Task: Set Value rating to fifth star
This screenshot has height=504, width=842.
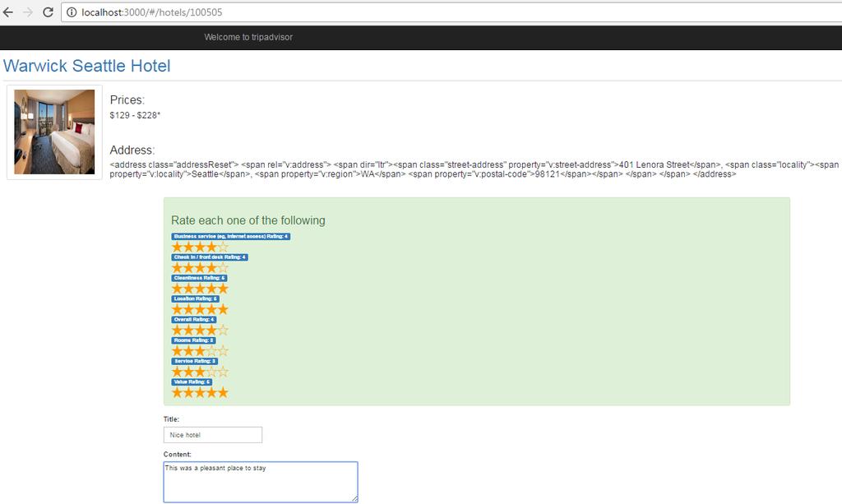Action: (x=223, y=394)
